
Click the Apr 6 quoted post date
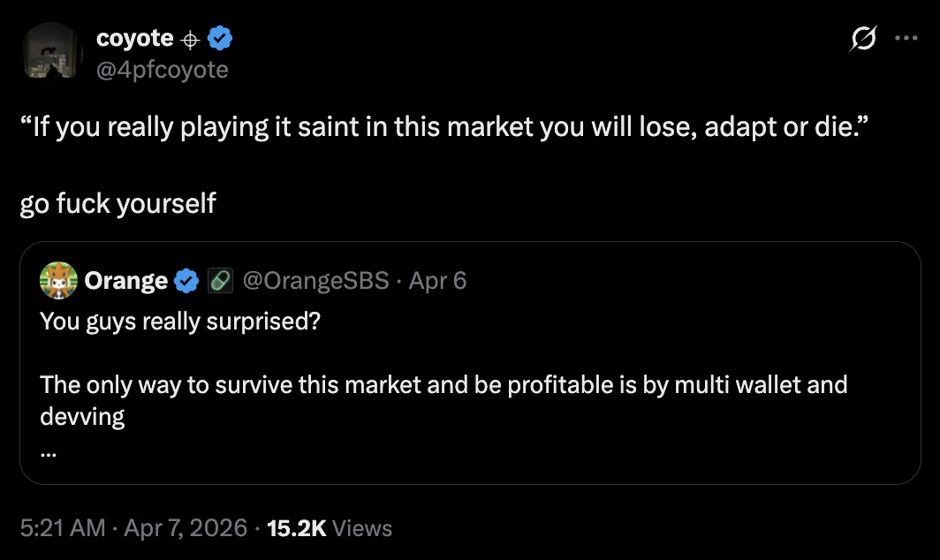click(x=437, y=281)
